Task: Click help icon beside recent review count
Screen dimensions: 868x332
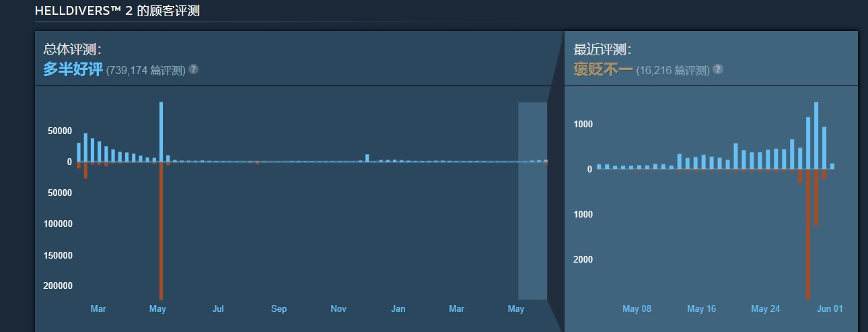Action: (718, 69)
